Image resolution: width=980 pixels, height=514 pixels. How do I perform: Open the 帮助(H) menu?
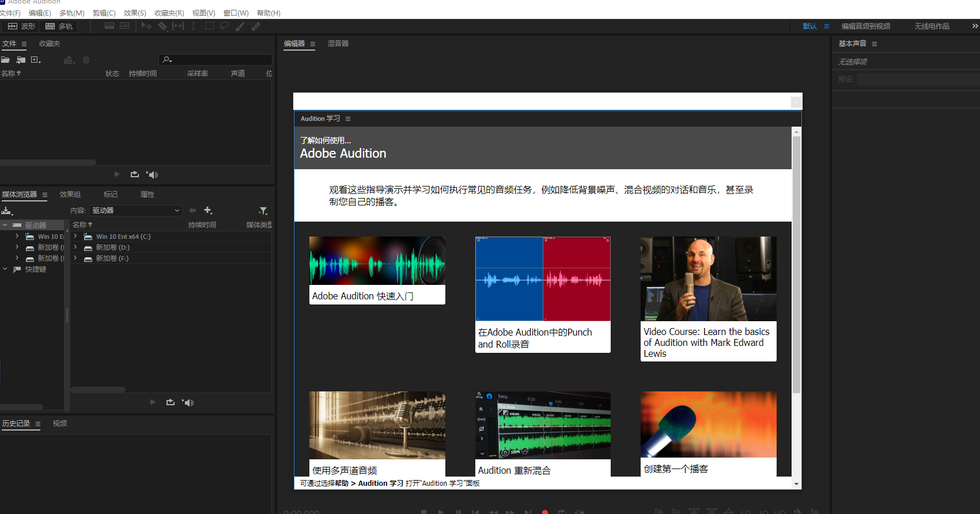pyautogui.click(x=268, y=13)
